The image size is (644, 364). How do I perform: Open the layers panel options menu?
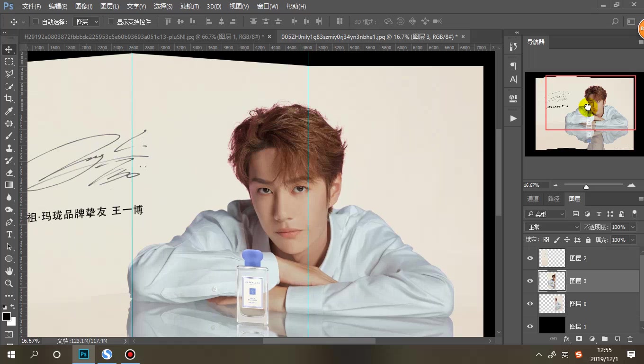point(641,199)
